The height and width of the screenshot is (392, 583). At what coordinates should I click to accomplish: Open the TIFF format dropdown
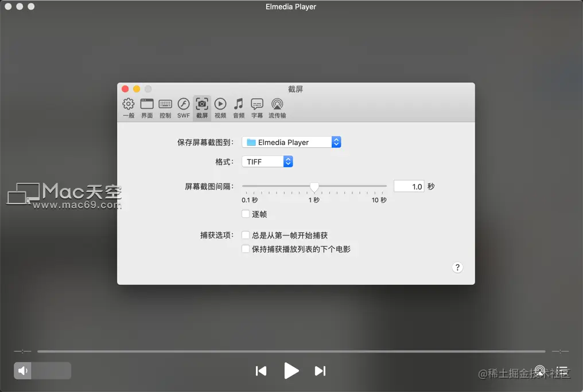(267, 162)
